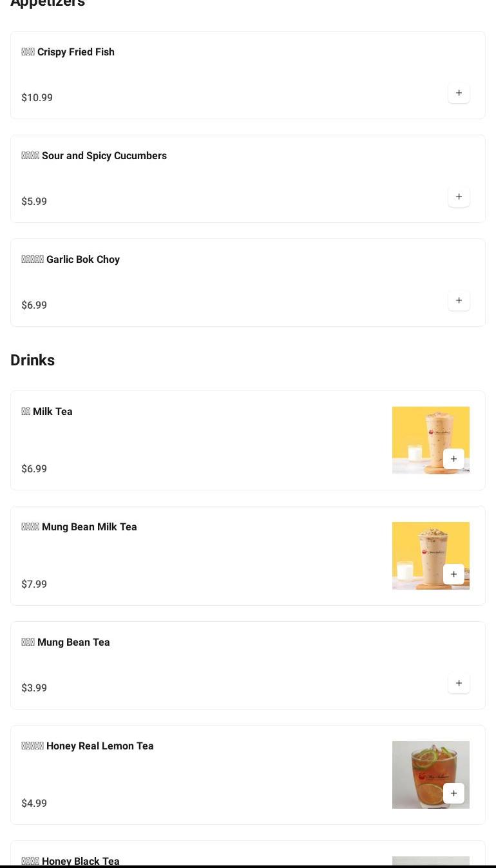Click the Drinks section heading
The height and width of the screenshot is (868, 496).
tap(33, 360)
